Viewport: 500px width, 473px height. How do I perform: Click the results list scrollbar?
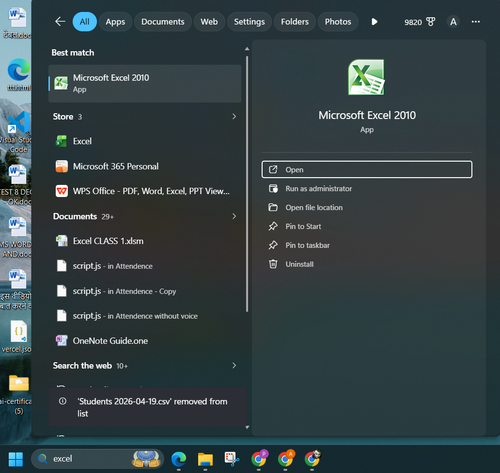pos(247,184)
